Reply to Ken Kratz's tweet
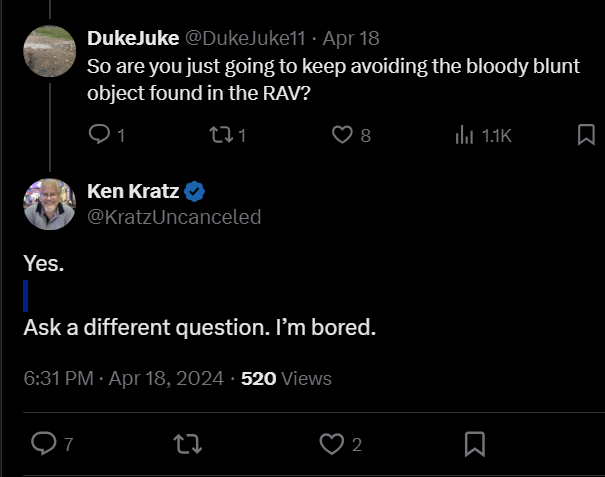This screenshot has height=477, width=605. pyautogui.click(x=44, y=443)
